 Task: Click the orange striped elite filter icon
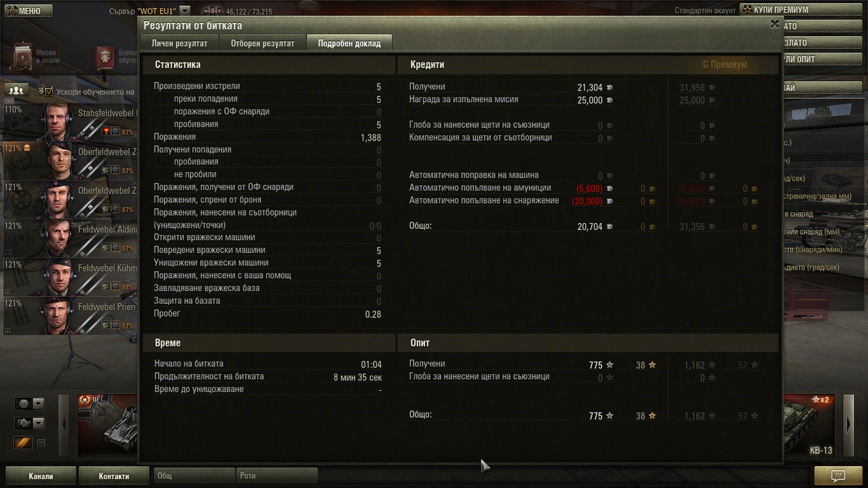[24, 443]
